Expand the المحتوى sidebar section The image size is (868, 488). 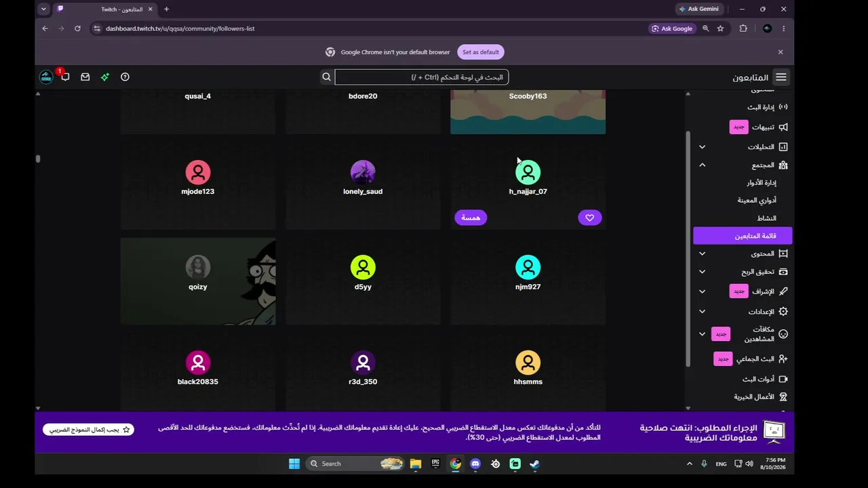coord(703,253)
